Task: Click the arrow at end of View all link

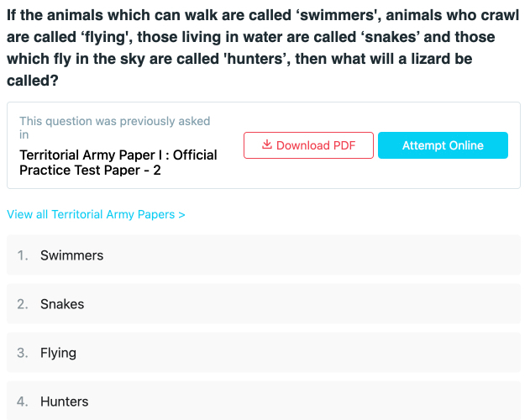Action: click(182, 215)
